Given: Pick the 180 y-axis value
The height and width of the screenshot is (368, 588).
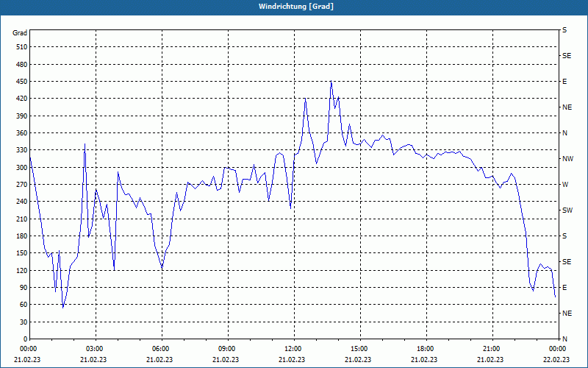Looking at the screenshot, I should (x=22, y=236).
